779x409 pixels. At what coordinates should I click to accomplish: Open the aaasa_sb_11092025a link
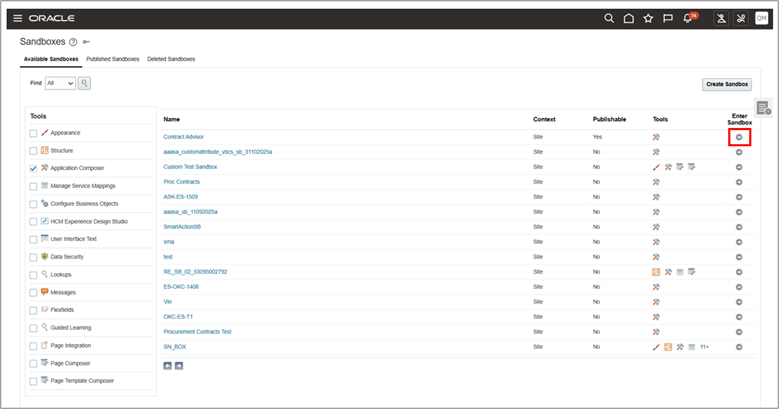[x=190, y=212]
